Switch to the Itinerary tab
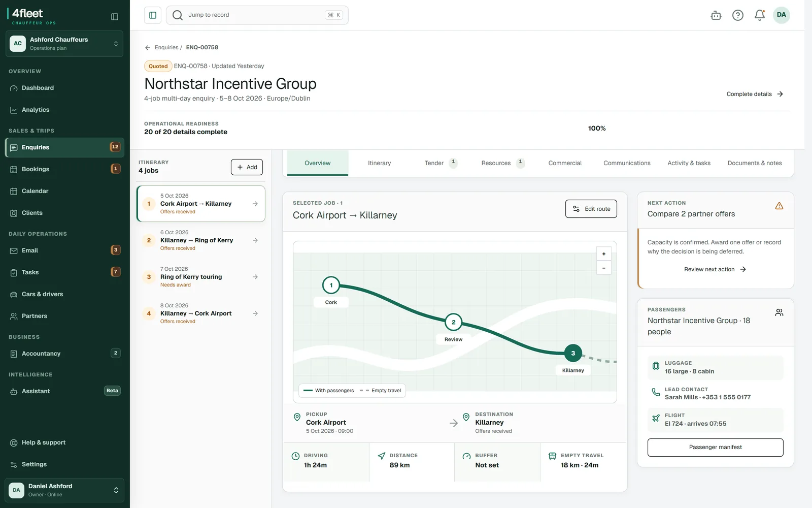This screenshot has width=812, height=508. pyautogui.click(x=379, y=163)
